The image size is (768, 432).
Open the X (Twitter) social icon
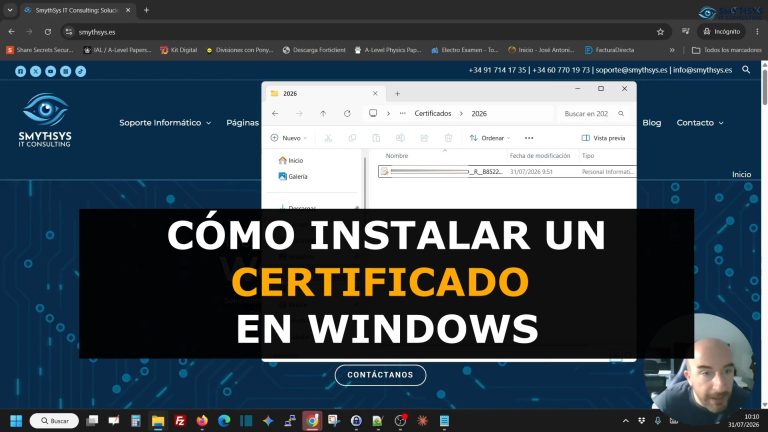[36, 71]
